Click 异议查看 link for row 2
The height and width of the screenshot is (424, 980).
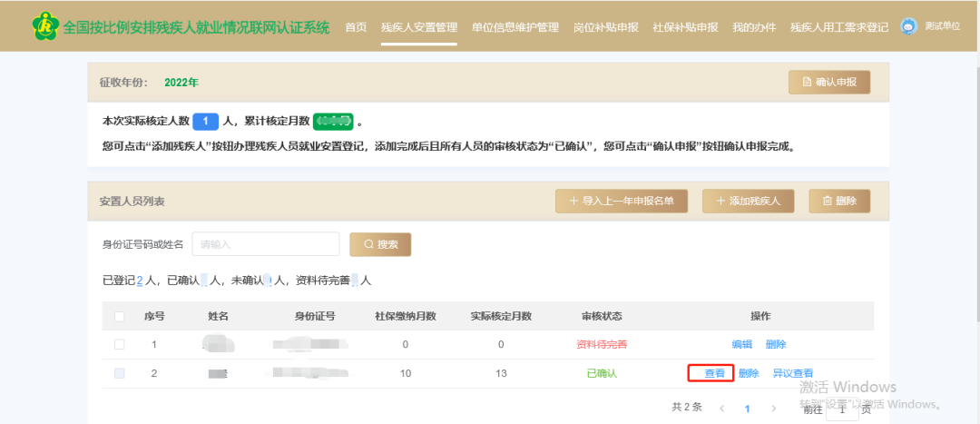click(792, 373)
